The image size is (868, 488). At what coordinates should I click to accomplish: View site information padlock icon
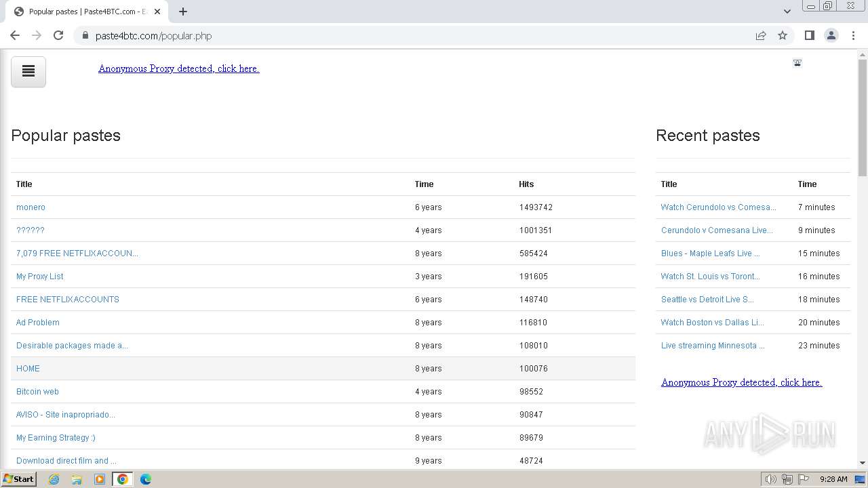pos(85,35)
